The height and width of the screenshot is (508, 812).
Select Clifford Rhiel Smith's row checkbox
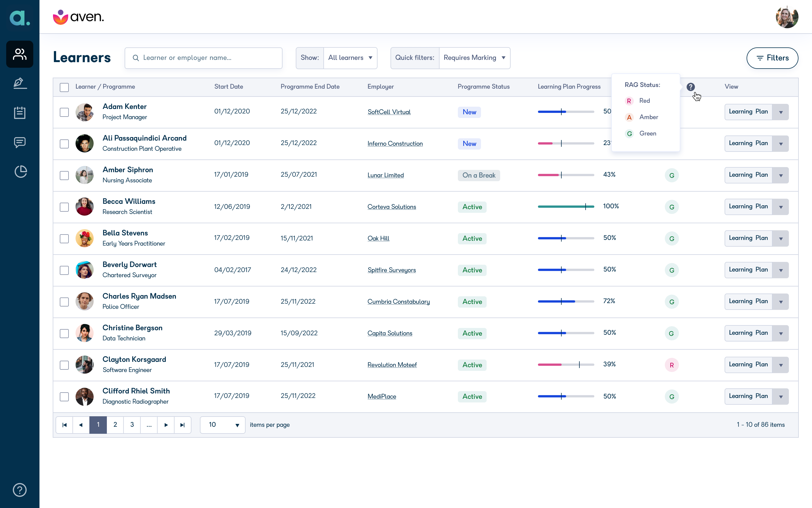click(64, 397)
